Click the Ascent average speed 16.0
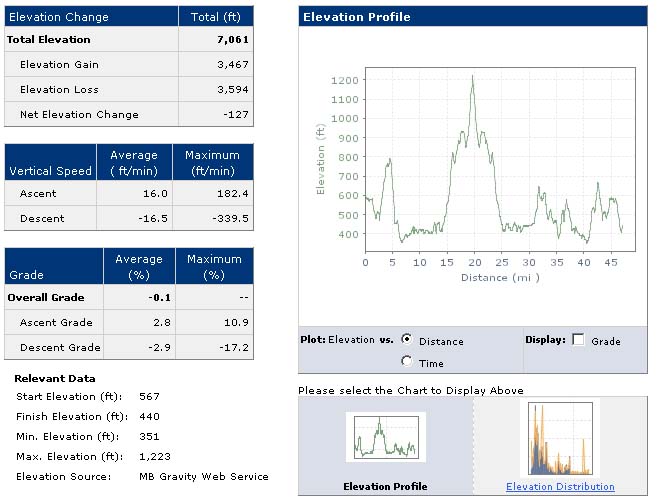 155,194
